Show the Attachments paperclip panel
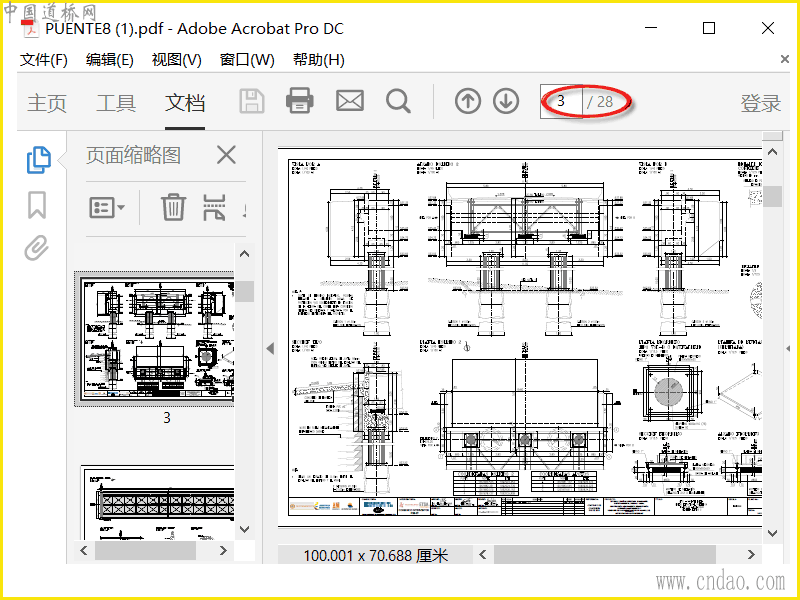Screen dimensions: 800x600 [37, 248]
